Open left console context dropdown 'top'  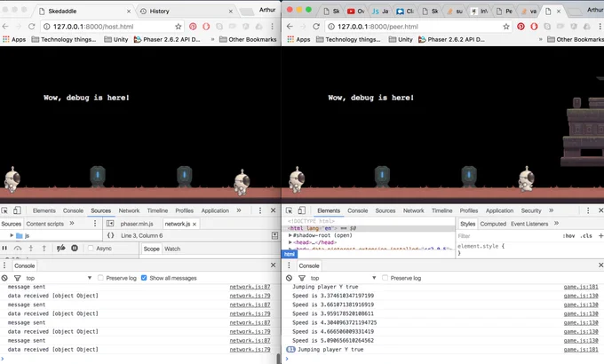(59, 278)
